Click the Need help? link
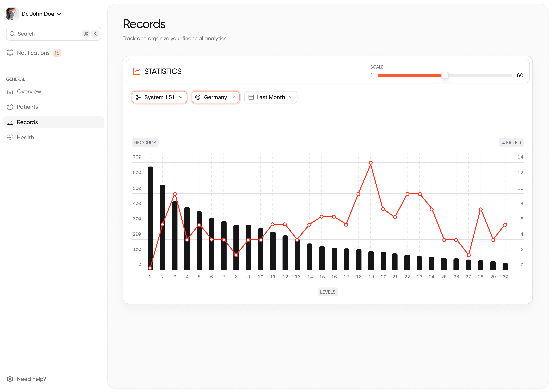Screen dimensions: 552x392 (31, 379)
